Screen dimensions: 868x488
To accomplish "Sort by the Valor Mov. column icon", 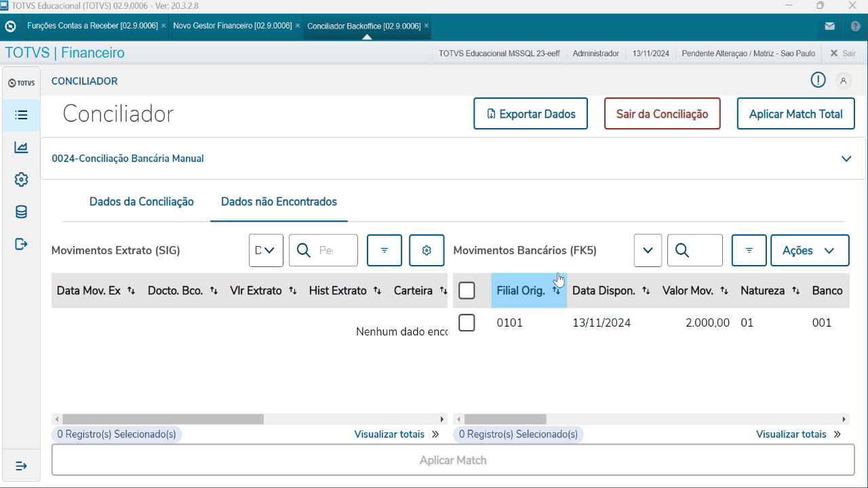I will tap(724, 291).
